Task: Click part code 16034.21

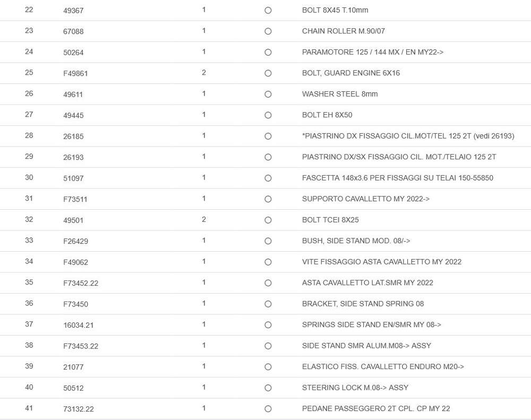Action: pyautogui.click(x=79, y=325)
